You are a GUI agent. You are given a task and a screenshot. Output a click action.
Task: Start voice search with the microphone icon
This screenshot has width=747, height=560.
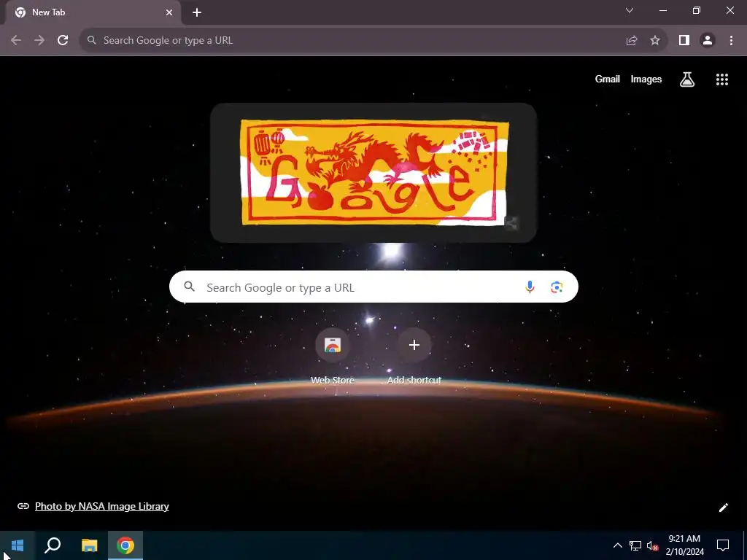pyautogui.click(x=530, y=287)
